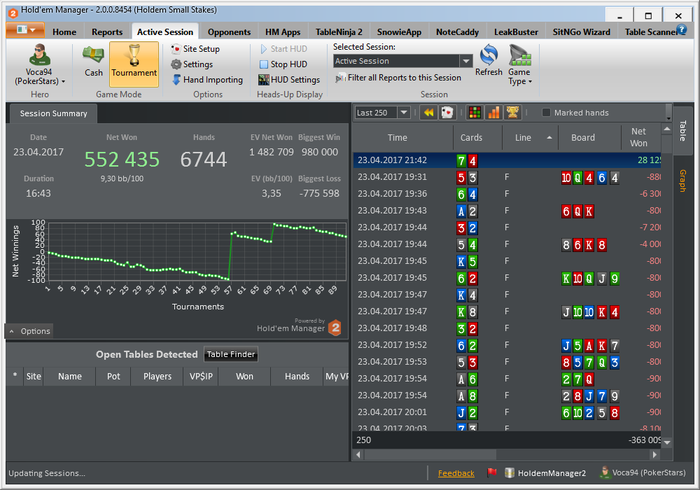Image resolution: width=700 pixels, height=490 pixels.
Task: Select the Session Summary tab
Action: 53,113
